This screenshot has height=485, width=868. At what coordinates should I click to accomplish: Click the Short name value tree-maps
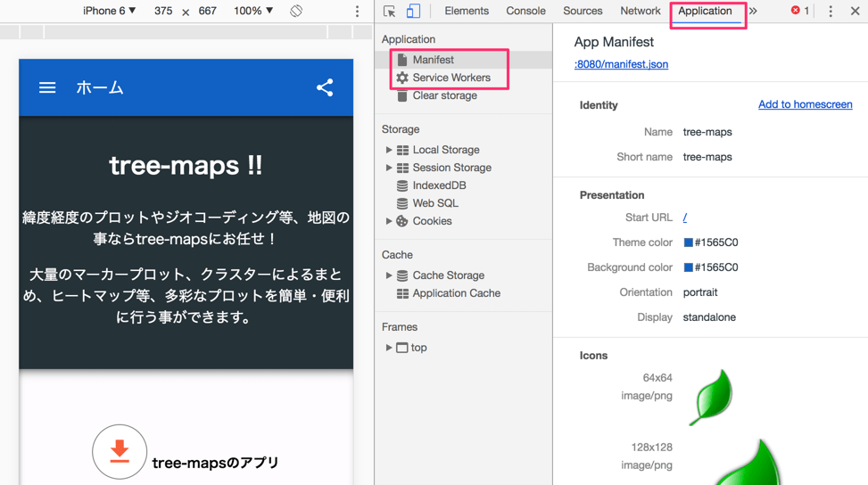707,157
